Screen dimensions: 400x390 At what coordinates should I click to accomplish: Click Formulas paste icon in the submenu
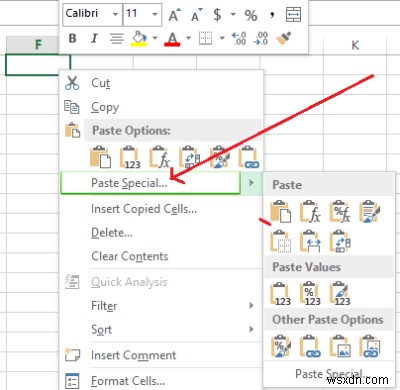[310, 212]
